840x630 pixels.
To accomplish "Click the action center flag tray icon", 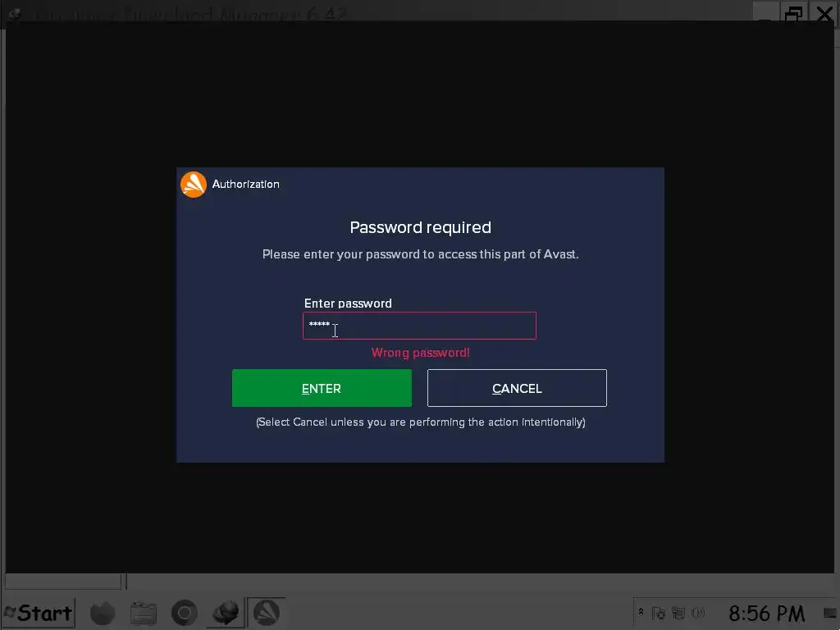I will point(659,612).
